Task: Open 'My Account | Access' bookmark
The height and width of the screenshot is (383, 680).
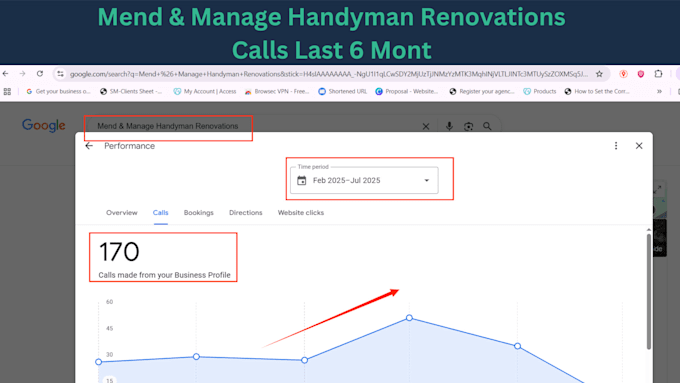Action: click(205, 92)
